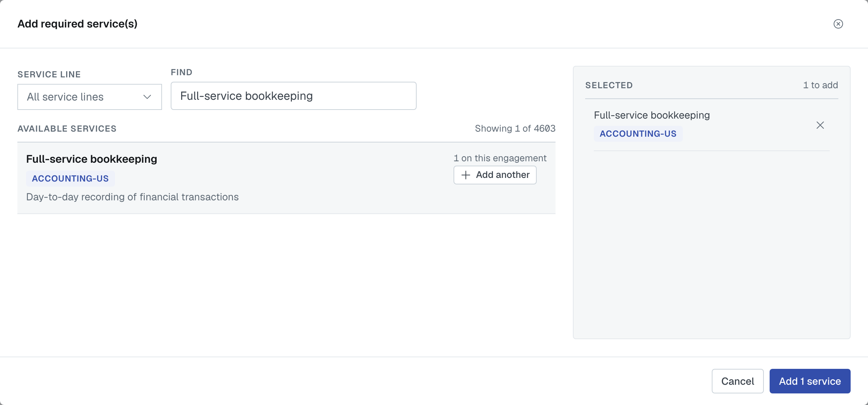This screenshot has height=405, width=868.
Task: Click ACCOUNTING-US tag in Selected panel
Action: point(638,134)
